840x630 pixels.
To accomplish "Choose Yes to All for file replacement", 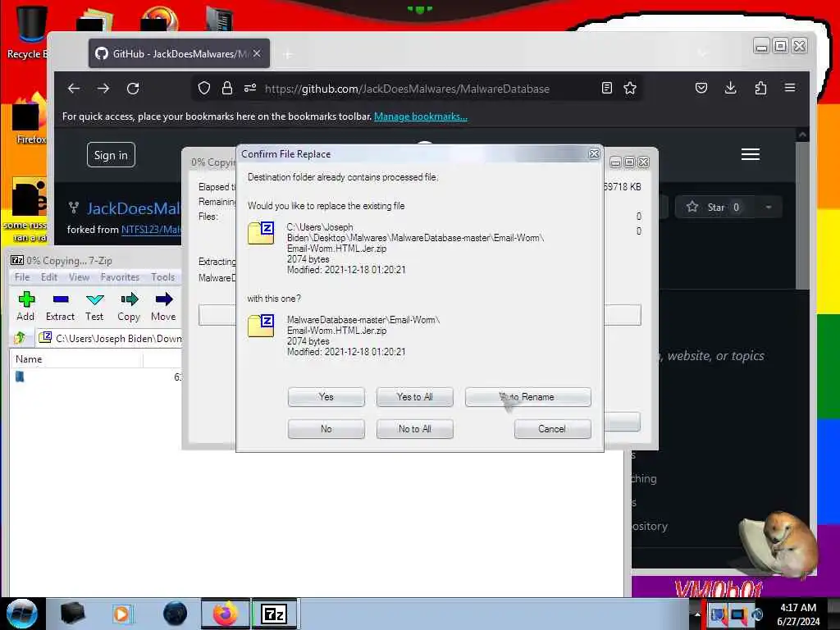I will click(x=414, y=397).
